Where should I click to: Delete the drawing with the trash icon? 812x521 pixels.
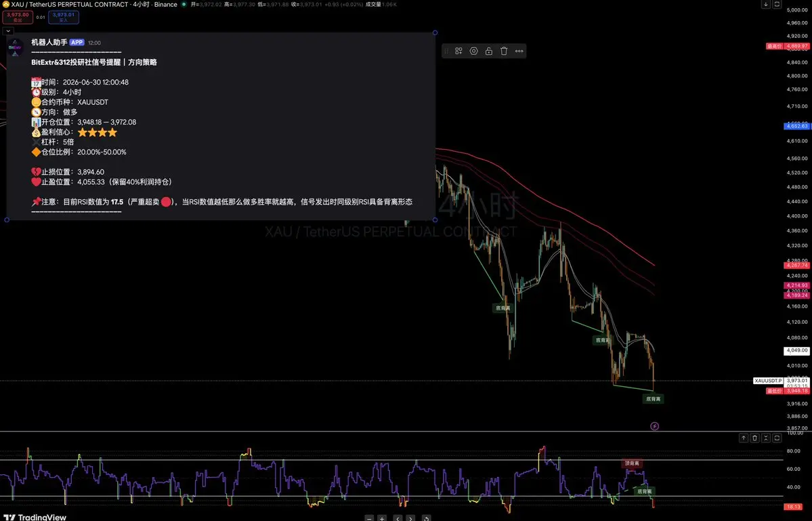coord(504,51)
